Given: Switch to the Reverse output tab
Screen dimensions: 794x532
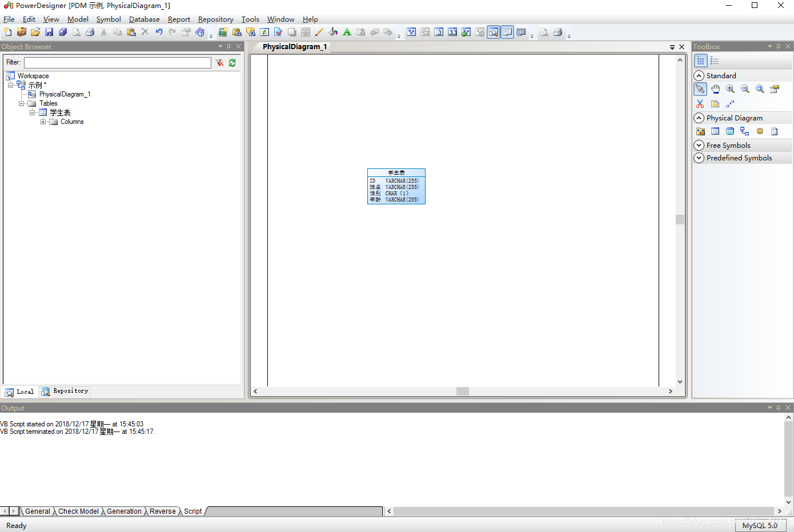Looking at the screenshot, I should click(x=163, y=511).
